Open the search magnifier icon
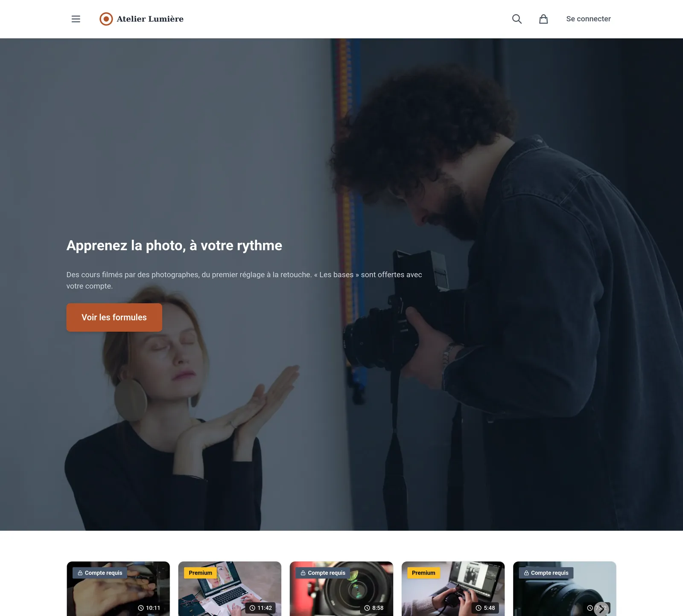 [x=517, y=19]
